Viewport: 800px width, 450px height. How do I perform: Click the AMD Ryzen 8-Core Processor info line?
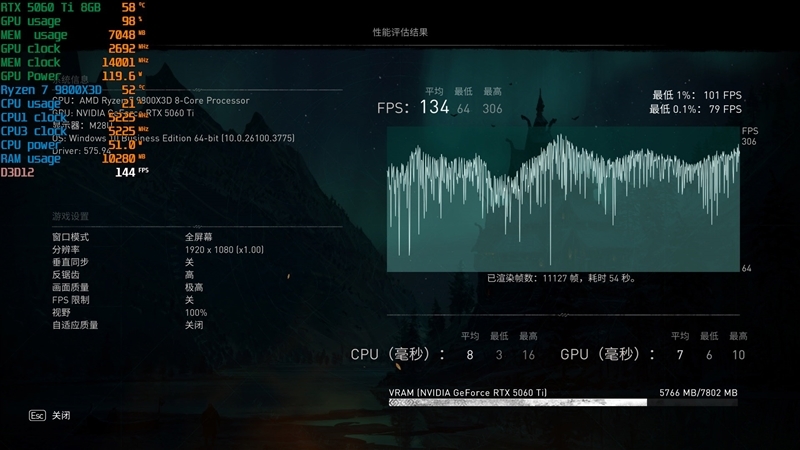[151, 101]
